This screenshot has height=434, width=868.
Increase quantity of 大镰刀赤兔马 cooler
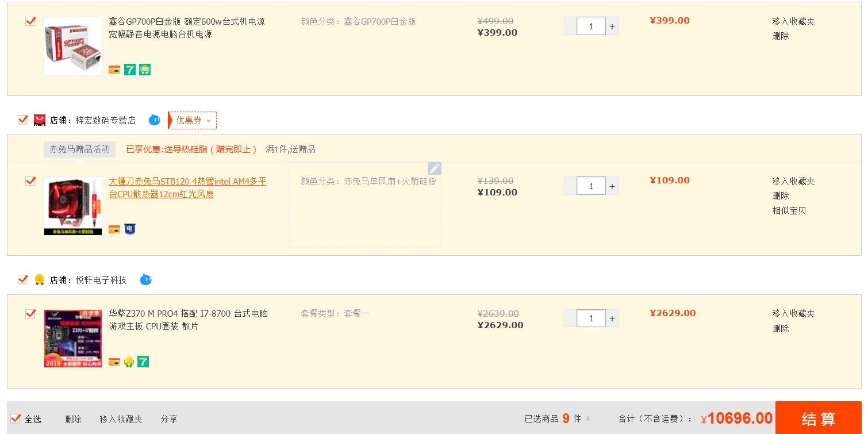612,186
